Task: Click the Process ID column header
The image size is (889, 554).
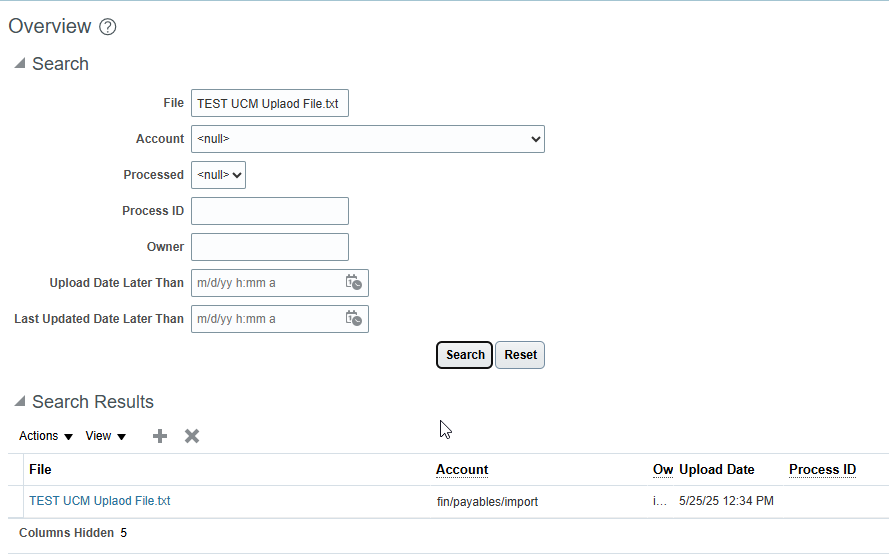Action: point(822,470)
